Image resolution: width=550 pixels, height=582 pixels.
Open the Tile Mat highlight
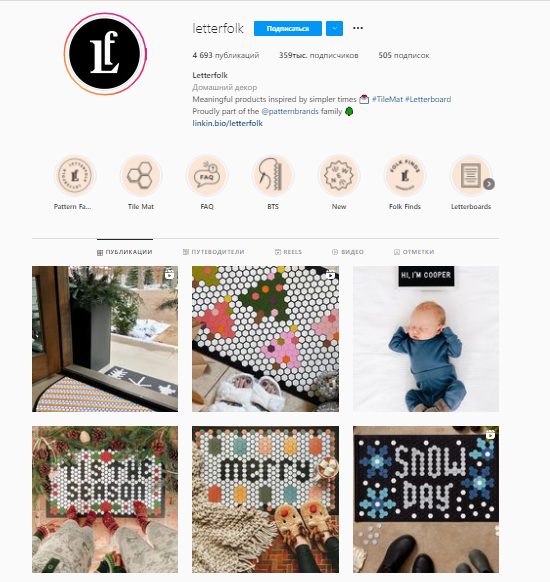[x=141, y=176]
